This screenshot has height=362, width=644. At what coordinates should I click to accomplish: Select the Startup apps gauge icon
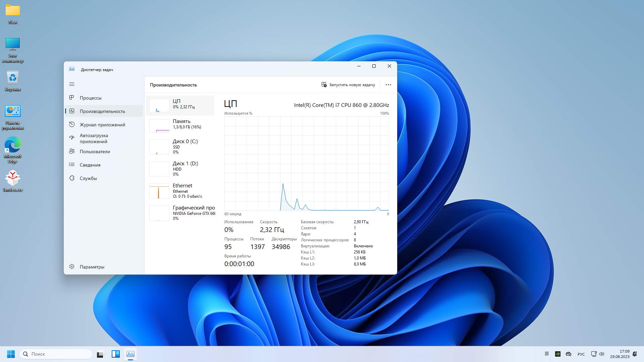coord(72,138)
